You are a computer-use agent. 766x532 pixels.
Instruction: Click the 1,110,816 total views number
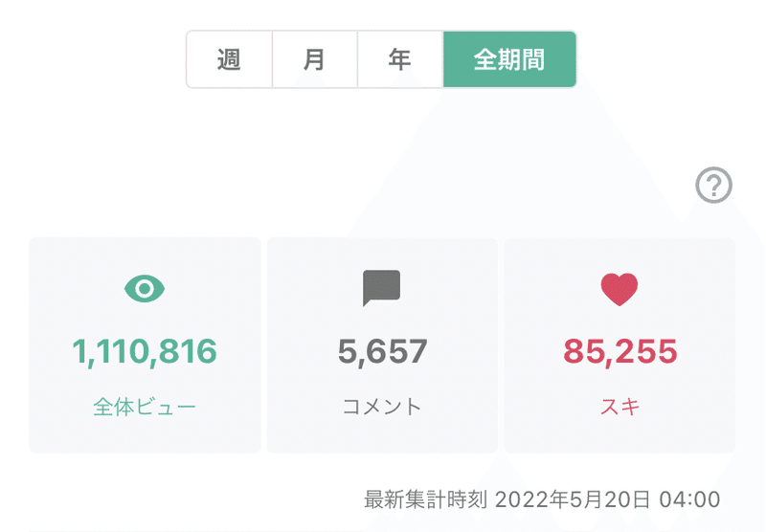click(145, 352)
